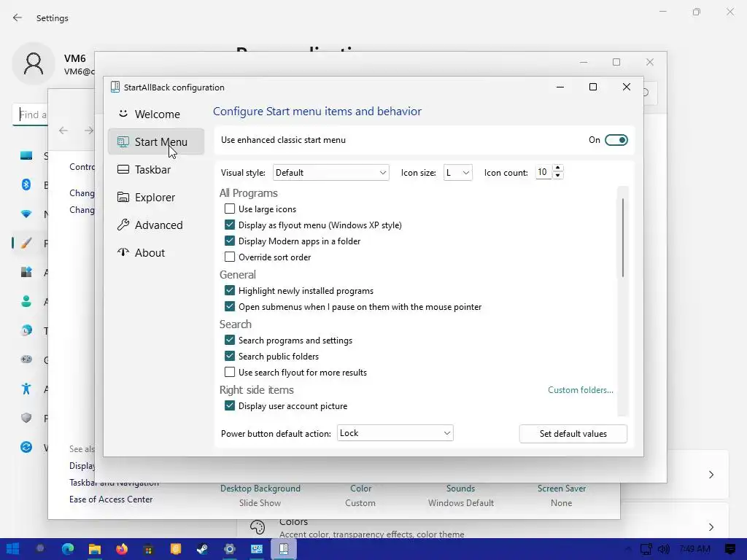Open the Custom folders link

tap(580, 390)
